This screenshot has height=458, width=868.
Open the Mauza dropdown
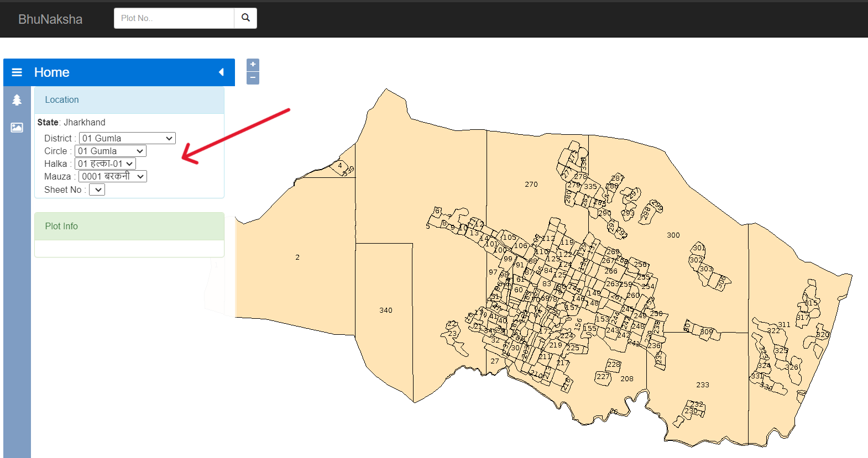pyautogui.click(x=112, y=176)
